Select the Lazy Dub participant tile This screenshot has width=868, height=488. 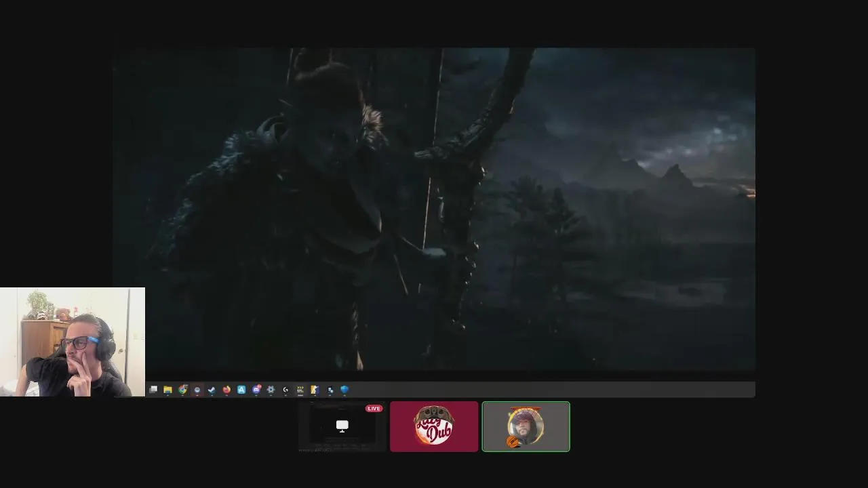[x=434, y=426]
